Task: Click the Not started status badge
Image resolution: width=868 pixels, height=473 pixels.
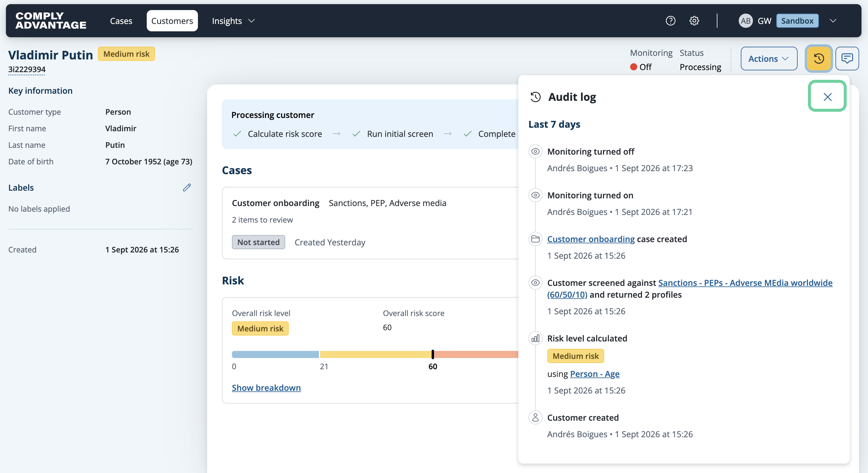Action: [258, 242]
